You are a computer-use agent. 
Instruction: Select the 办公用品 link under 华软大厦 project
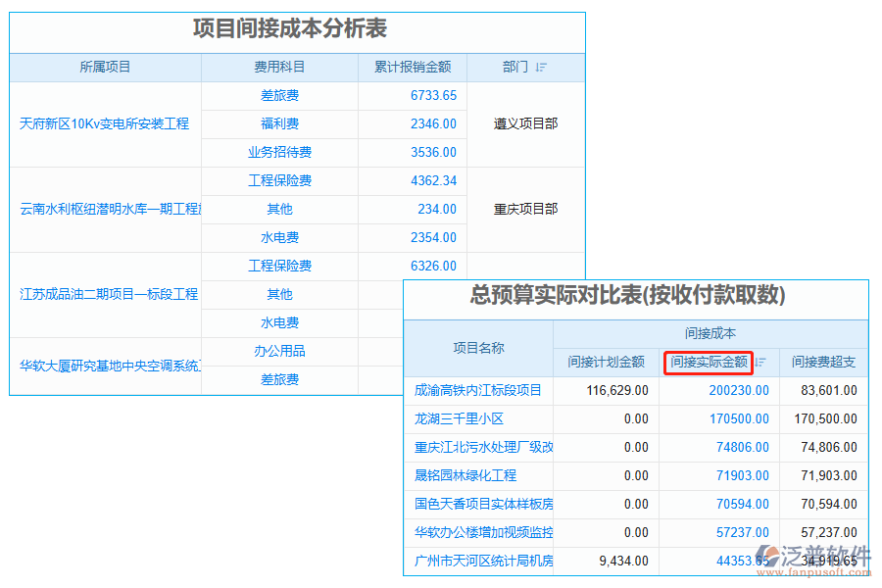[281, 351]
